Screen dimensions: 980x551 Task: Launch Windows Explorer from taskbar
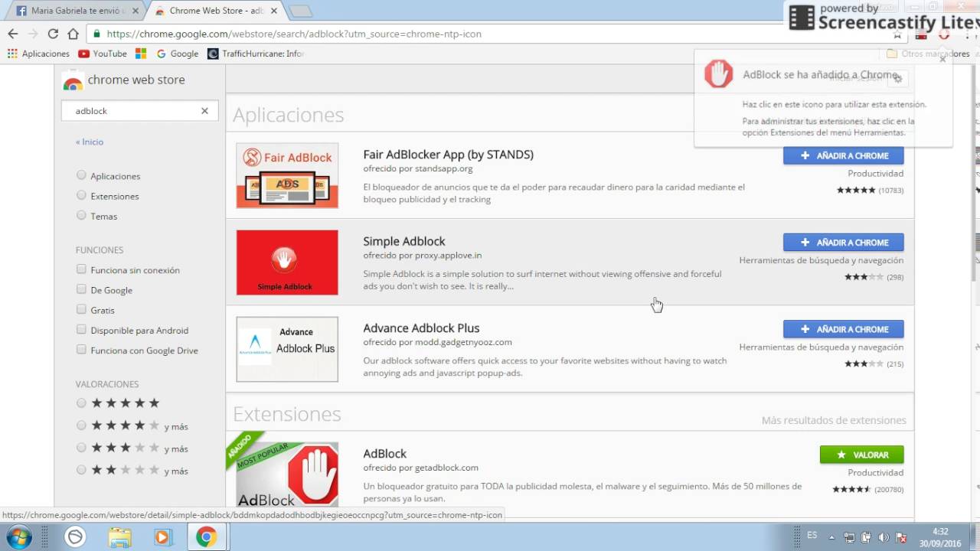[119, 537]
